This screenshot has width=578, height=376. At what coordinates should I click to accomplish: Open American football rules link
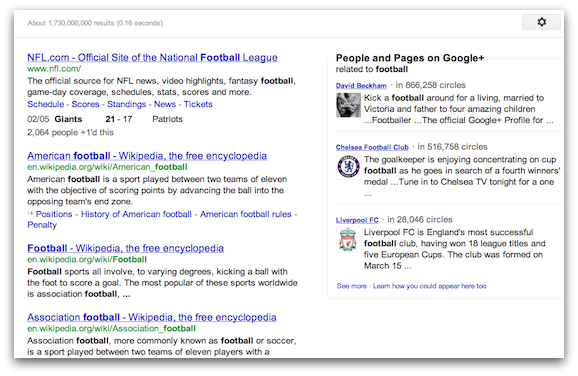246,214
